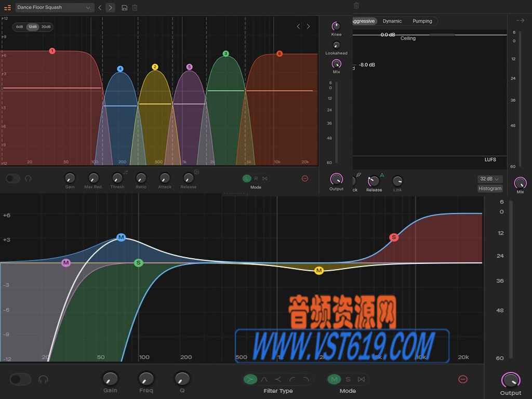
Task: Click the Freq knob in EQ panel
Action: coord(146,379)
